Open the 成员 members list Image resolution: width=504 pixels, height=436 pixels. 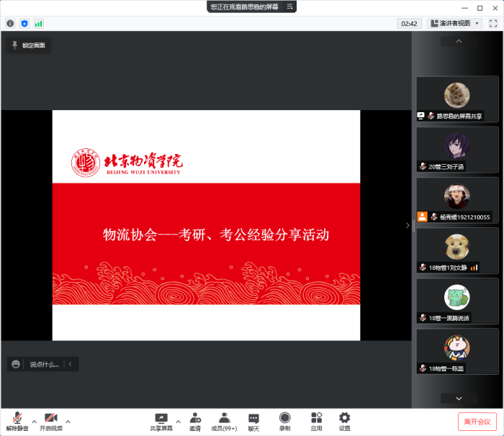pyautogui.click(x=224, y=421)
